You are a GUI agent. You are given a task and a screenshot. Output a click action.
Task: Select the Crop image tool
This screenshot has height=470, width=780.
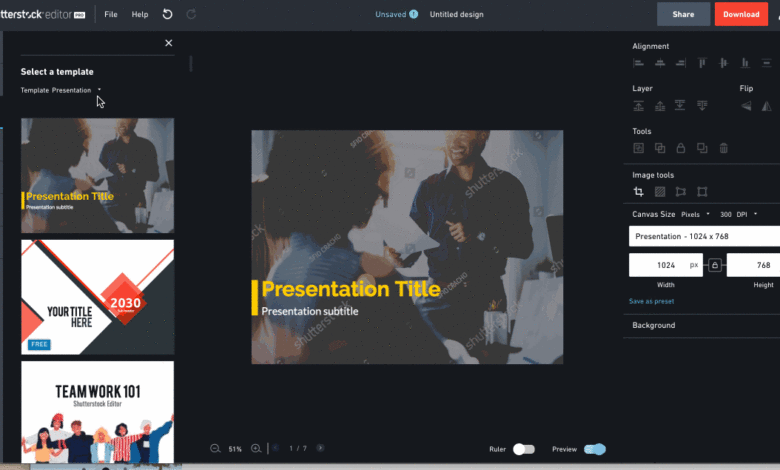[x=638, y=191]
